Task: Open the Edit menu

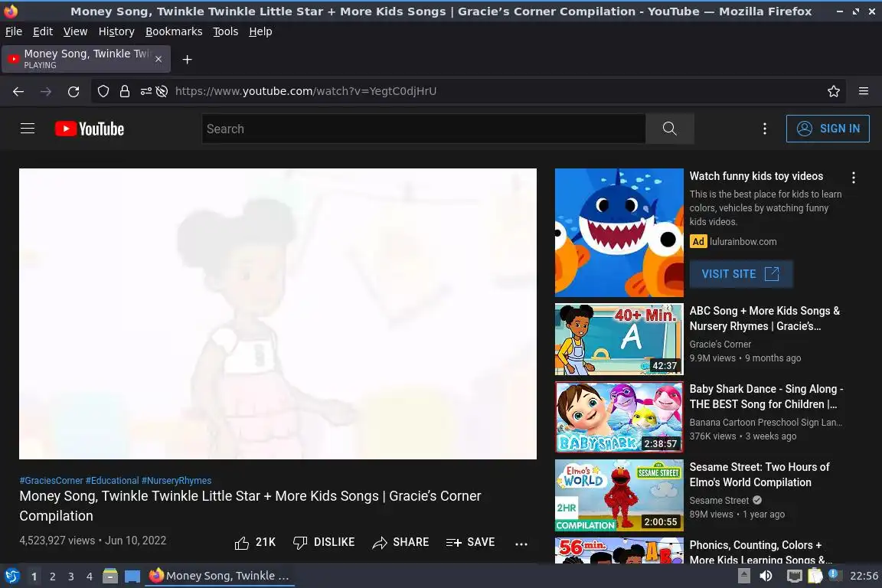Action: 43,31
